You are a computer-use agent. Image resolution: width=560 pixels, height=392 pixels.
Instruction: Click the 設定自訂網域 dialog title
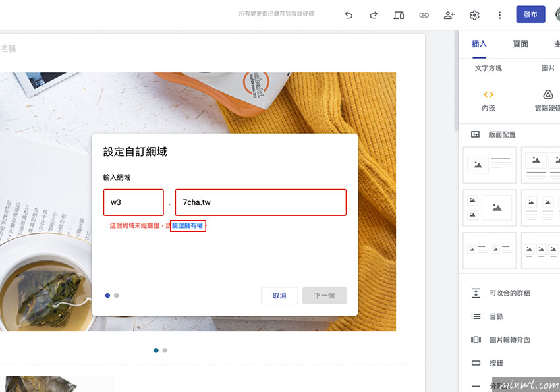click(135, 152)
